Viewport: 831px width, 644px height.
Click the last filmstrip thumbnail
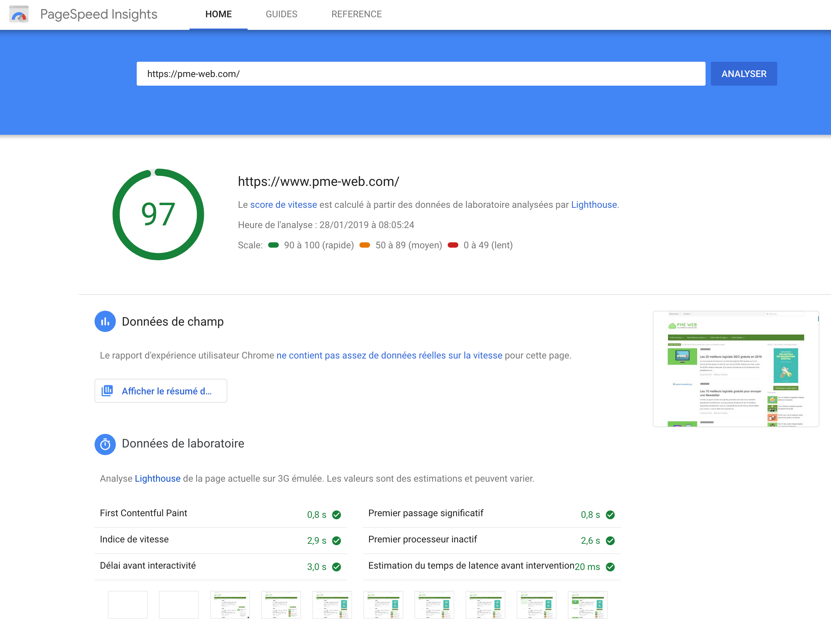click(x=587, y=605)
